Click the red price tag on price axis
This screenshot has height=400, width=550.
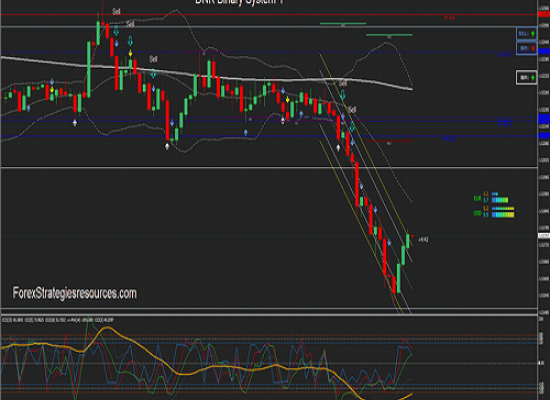click(544, 14)
